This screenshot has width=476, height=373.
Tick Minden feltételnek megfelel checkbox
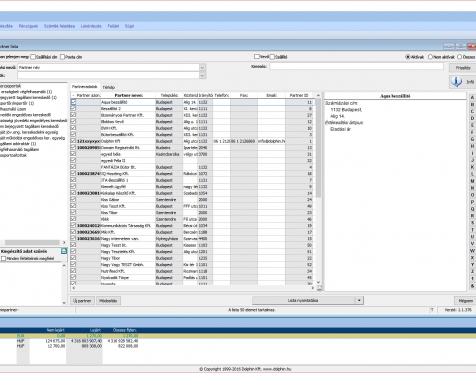tap(3, 259)
